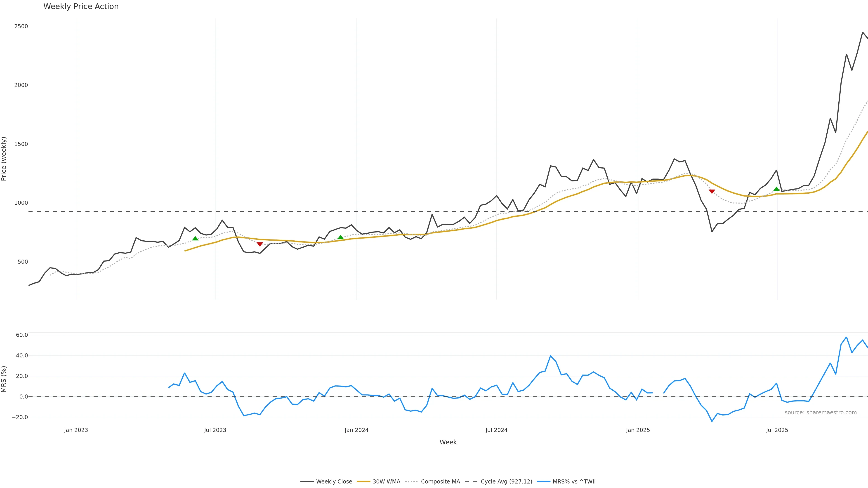The image size is (868, 488).
Task: Click the Jul 2025 x-axis label
Action: [x=777, y=430]
